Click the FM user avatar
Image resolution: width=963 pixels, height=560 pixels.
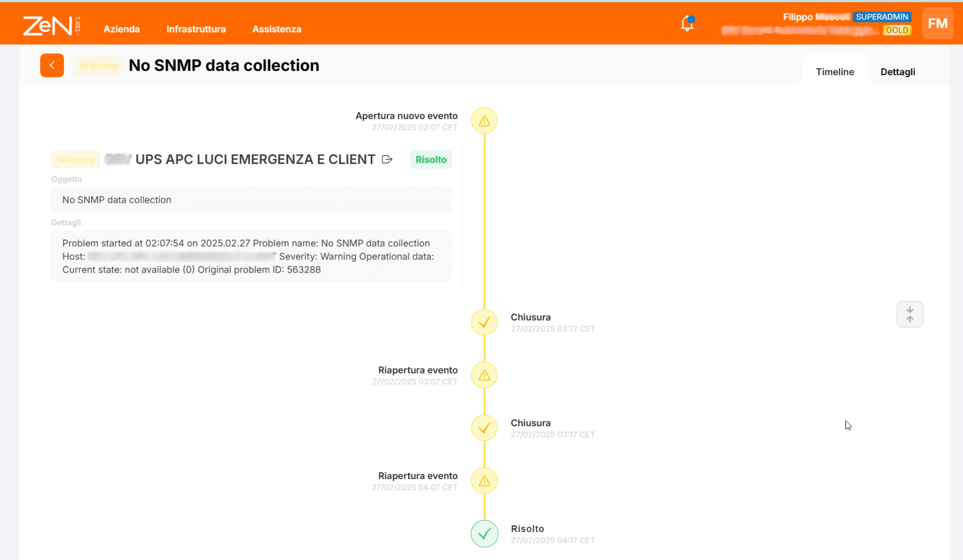point(937,23)
